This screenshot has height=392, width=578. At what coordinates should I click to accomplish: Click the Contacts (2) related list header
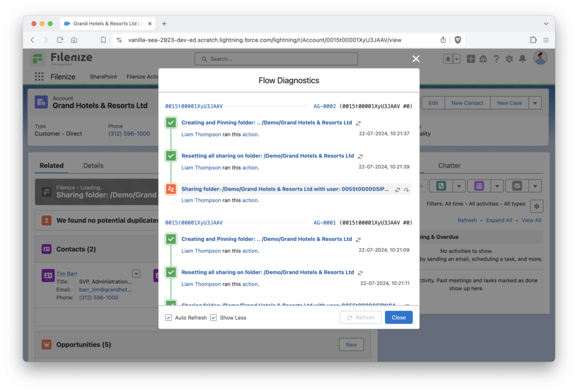[x=76, y=249]
